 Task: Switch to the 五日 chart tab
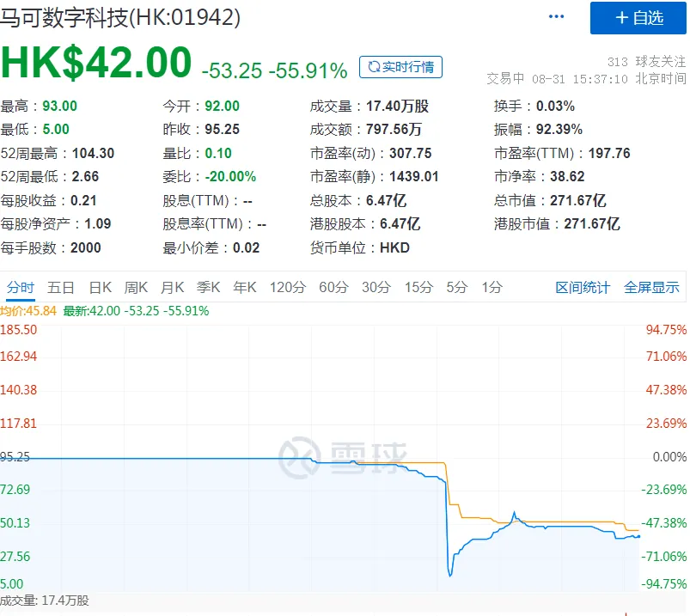(61, 288)
